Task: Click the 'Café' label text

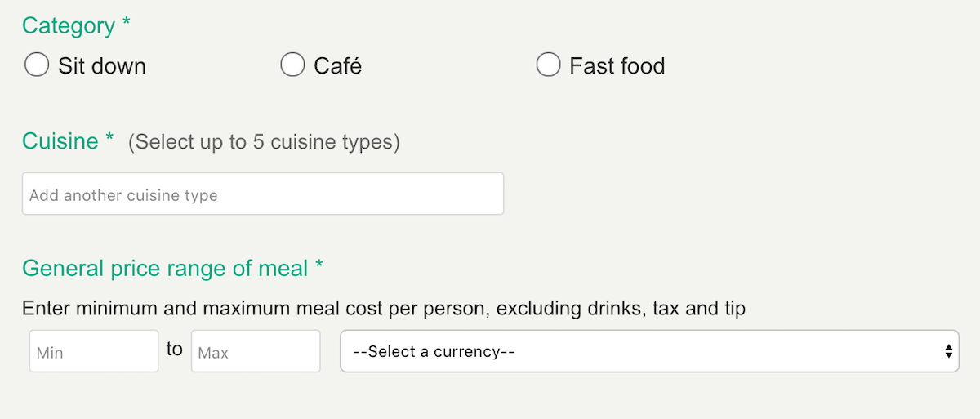Action: click(x=338, y=65)
